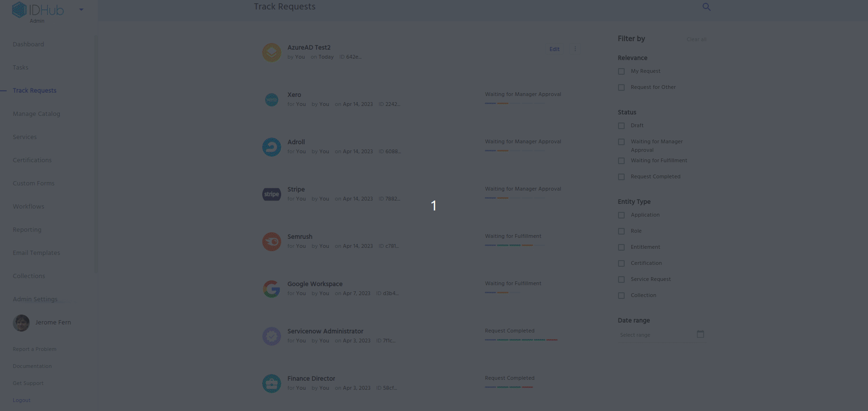Screen dimensions: 868x411
Task: Click the Servicenow Administrator progress bar
Action: [521, 340]
